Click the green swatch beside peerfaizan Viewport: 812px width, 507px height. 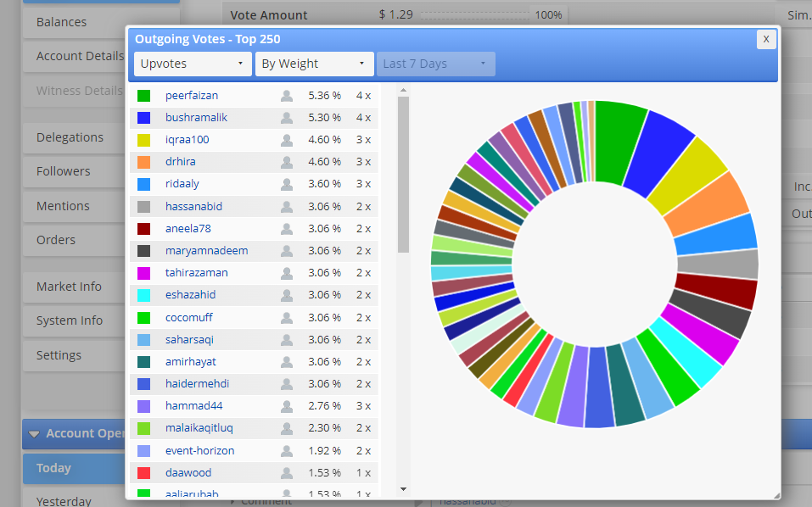click(x=143, y=96)
